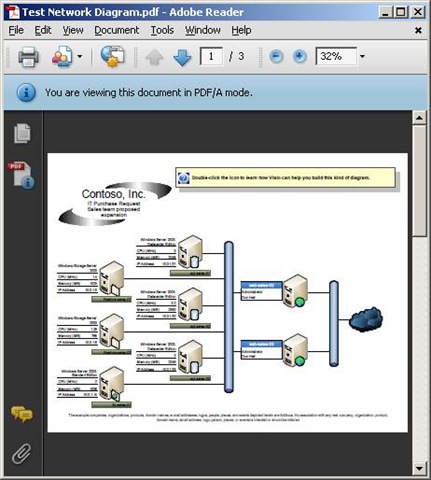The height and width of the screenshot is (480, 431).
Task: Click the PDF/A mode info icon
Action: coord(26,92)
